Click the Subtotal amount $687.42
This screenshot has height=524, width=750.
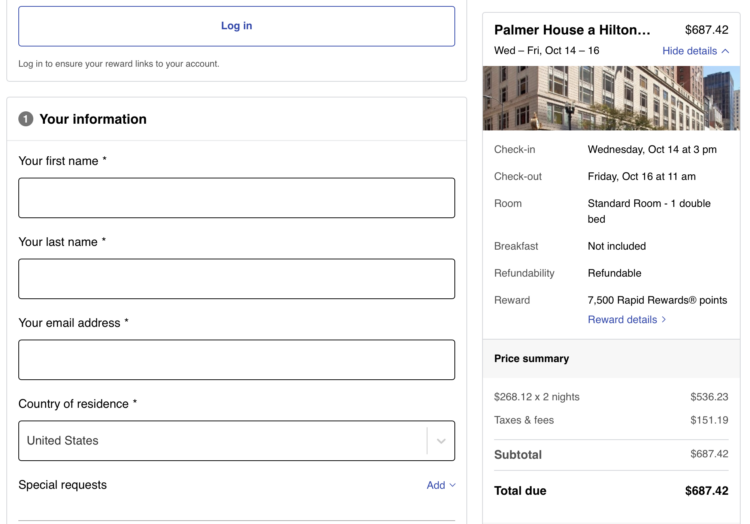(x=709, y=454)
